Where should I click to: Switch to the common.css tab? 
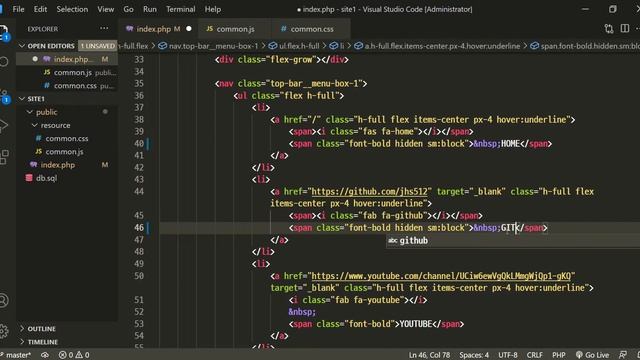pyautogui.click(x=312, y=29)
